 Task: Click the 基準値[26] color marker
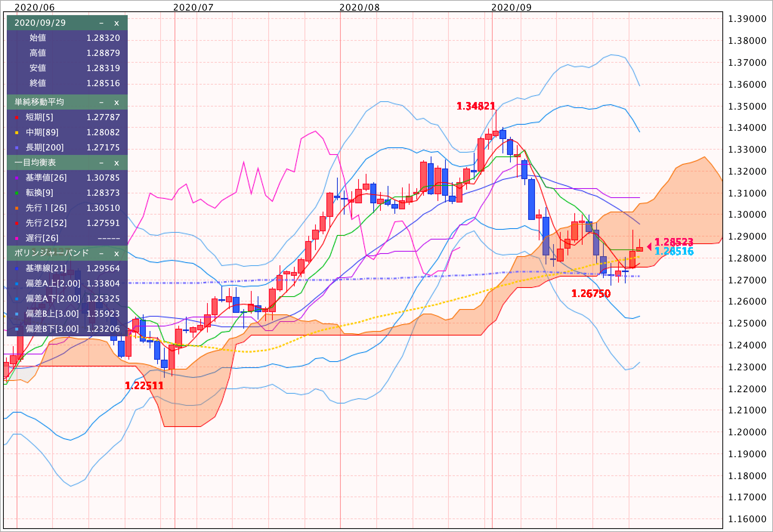click(17, 178)
